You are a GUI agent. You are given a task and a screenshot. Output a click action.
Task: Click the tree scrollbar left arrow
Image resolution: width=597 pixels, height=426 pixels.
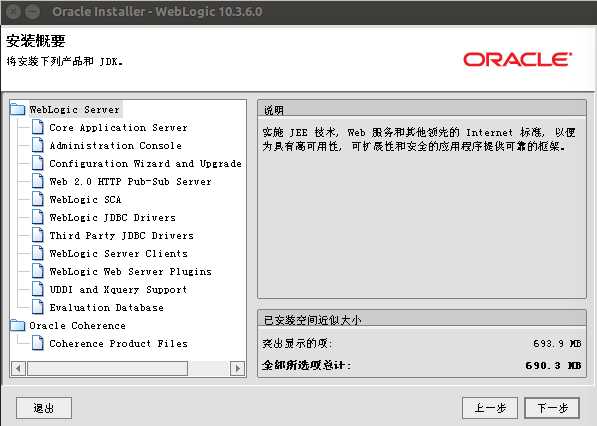point(19,368)
